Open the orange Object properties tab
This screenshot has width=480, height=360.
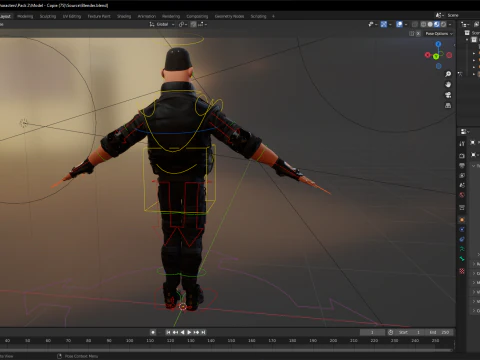pos(462,220)
